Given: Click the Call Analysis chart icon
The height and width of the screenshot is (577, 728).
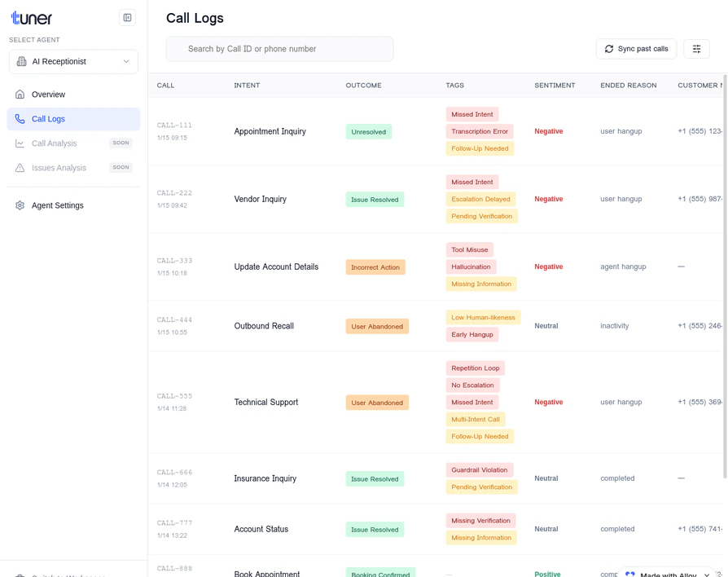Looking at the screenshot, I should (20, 143).
